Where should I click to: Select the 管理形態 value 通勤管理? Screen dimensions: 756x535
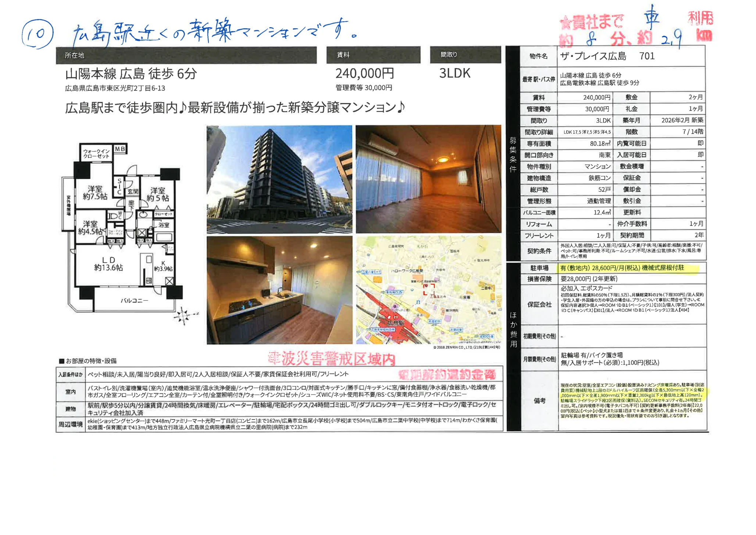pyautogui.click(x=599, y=201)
